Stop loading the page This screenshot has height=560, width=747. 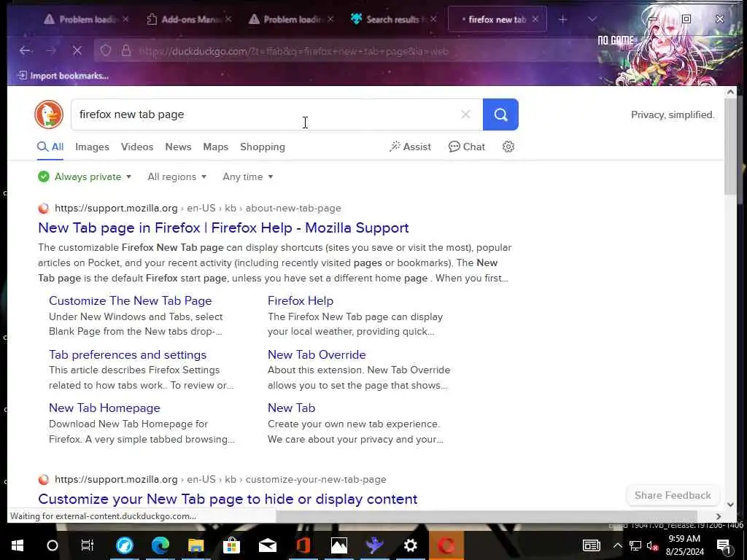click(x=77, y=50)
